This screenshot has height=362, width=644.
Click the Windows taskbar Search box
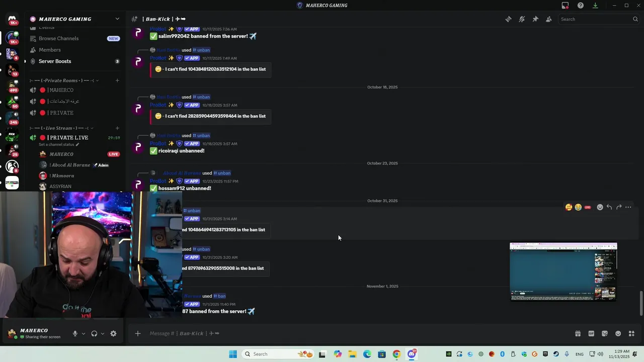click(x=278, y=354)
